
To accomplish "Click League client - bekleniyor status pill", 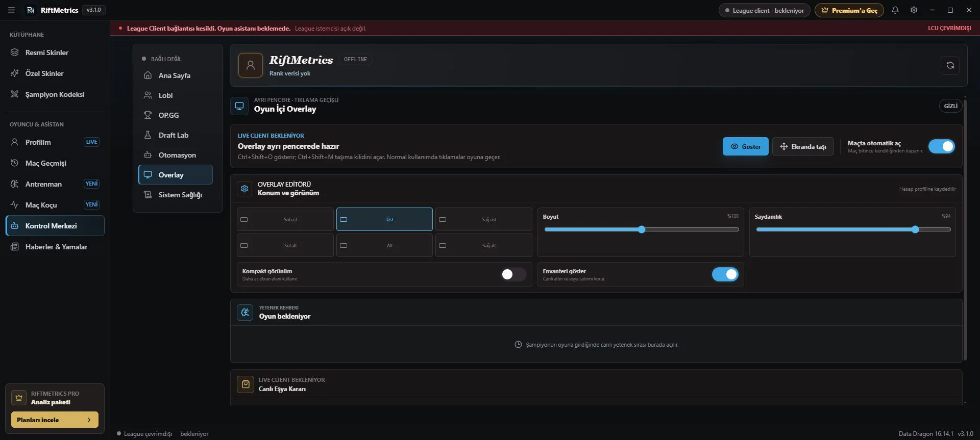I will 764,10.
